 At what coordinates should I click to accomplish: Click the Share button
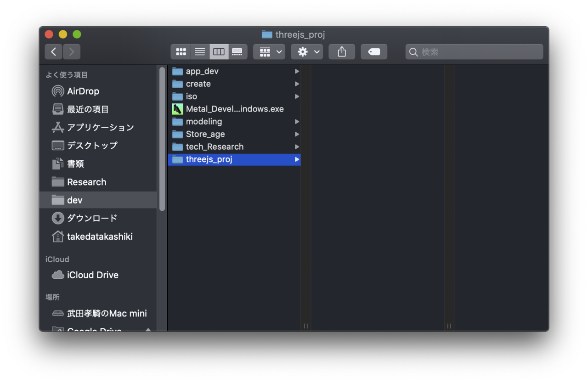(x=342, y=52)
